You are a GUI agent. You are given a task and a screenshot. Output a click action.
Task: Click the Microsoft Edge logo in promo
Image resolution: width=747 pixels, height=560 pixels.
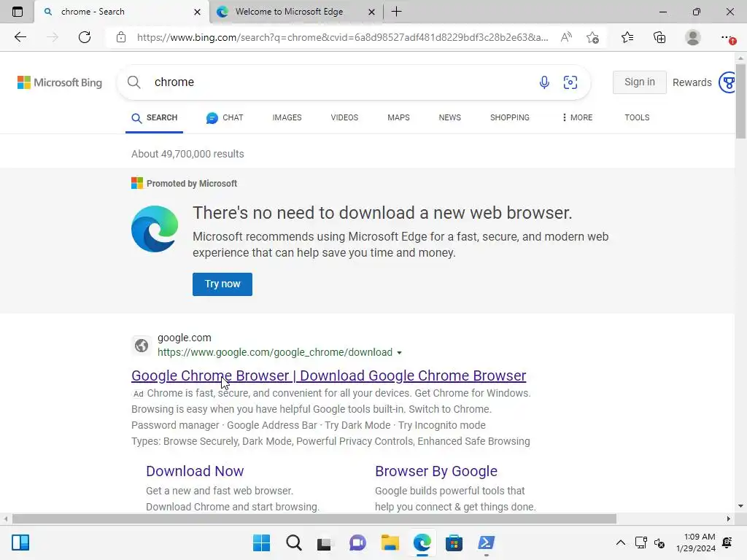click(x=155, y=229)
